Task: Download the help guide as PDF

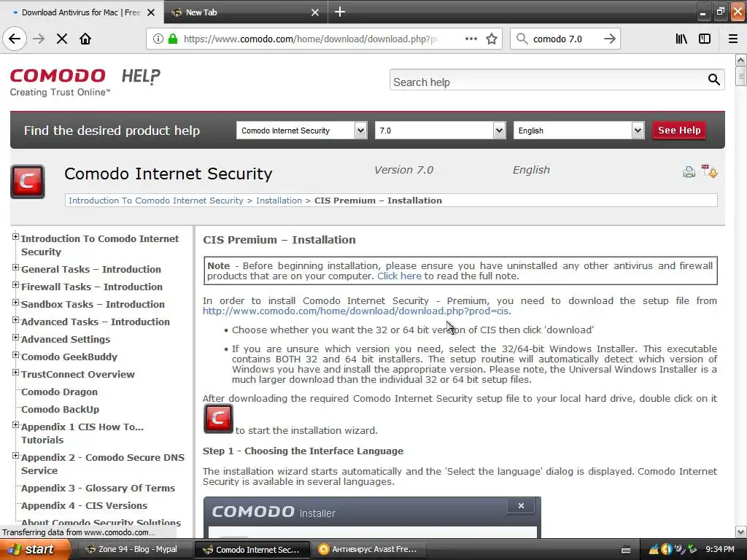Action: pos(709,171)
